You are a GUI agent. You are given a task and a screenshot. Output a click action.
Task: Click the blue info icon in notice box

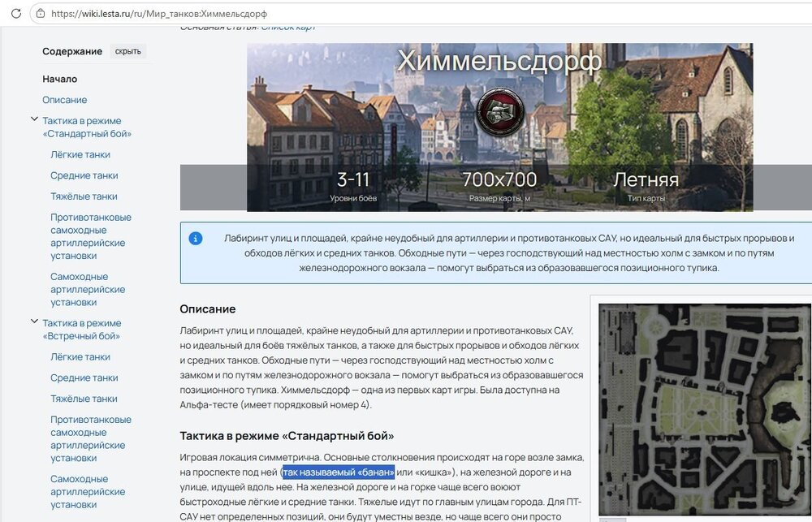coord(195,238)
